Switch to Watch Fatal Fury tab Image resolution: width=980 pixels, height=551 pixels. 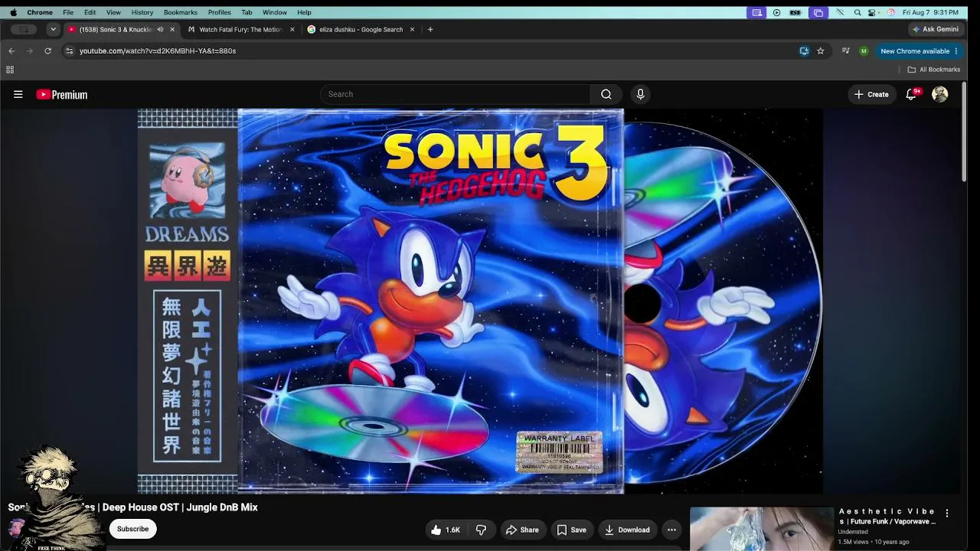[240, 29]
